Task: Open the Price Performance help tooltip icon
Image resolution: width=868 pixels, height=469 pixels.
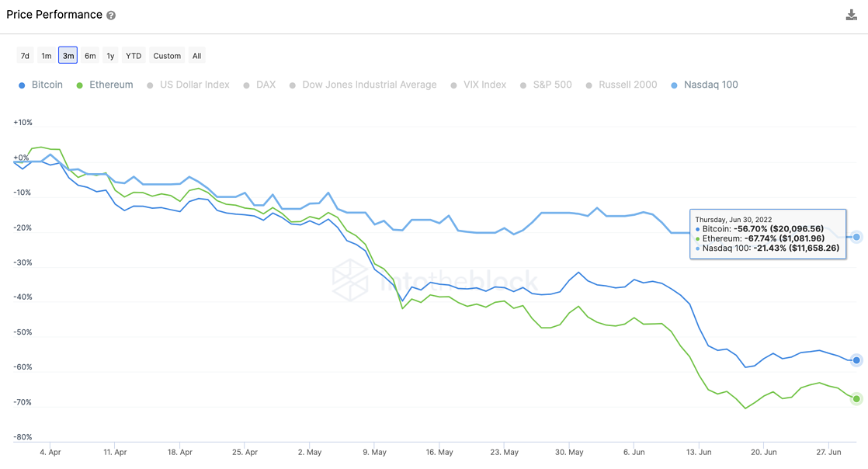Action: coord(111,16)
